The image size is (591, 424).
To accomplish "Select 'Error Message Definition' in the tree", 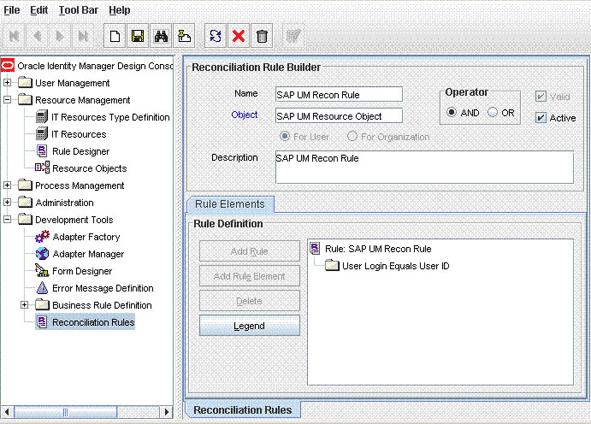I will click(103, 288).
